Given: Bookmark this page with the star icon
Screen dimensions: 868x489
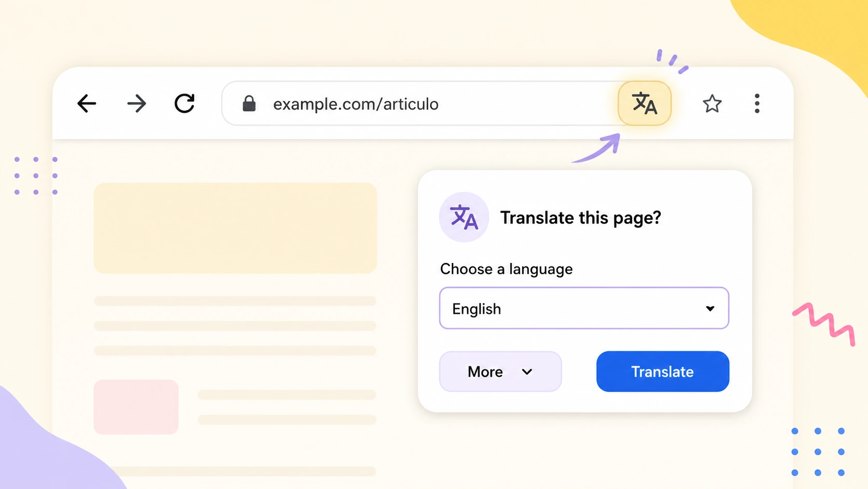Looking at the screenshot, I should [x=712, y=104].
